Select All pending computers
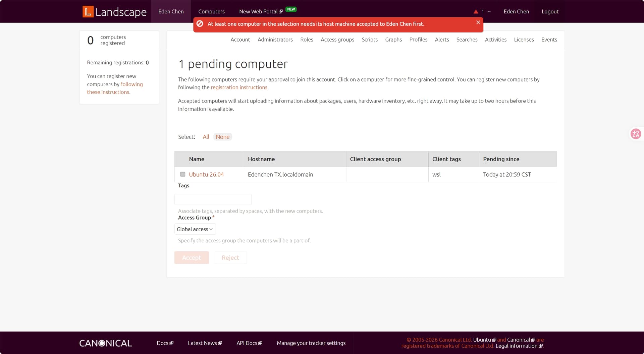 (x=206, y=137)
